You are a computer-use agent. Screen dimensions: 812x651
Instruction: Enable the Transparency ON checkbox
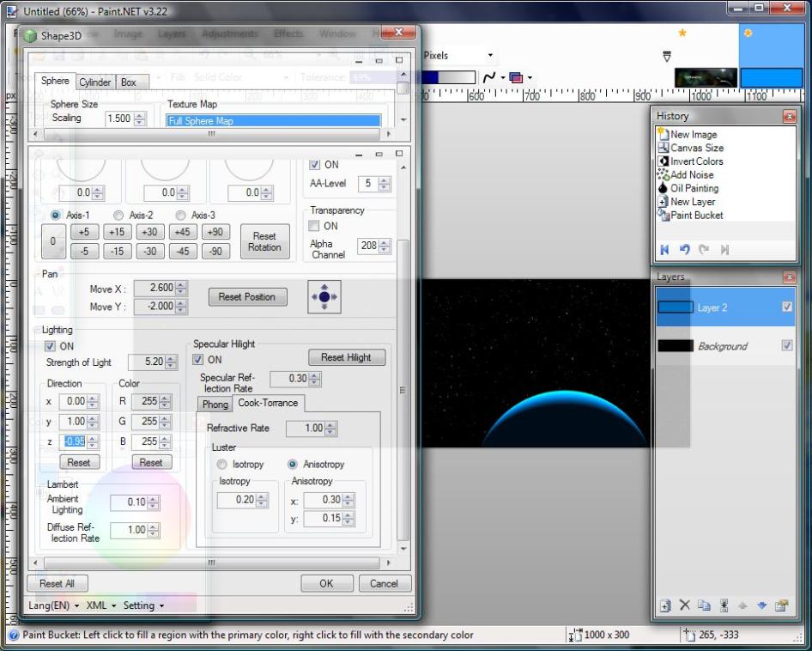tap(314, 226)
